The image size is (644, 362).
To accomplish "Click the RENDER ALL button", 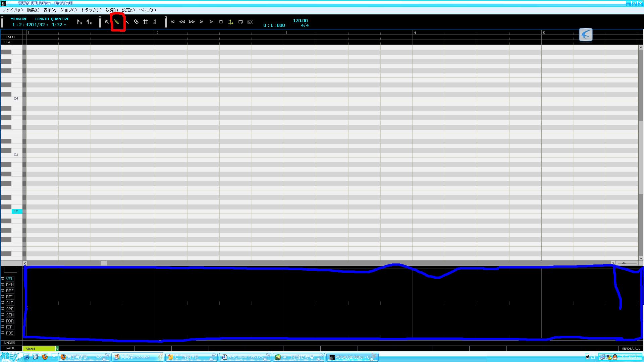I will 631,349.
